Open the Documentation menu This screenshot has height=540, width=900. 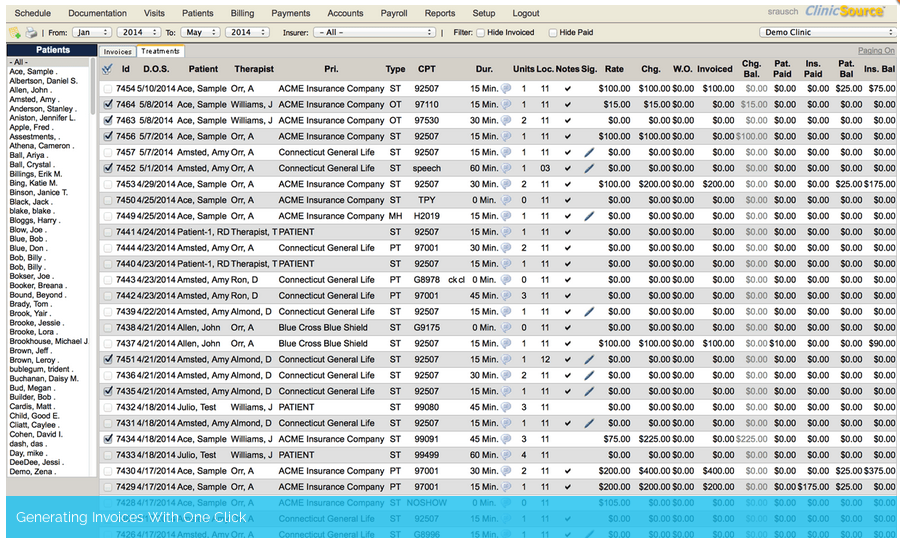pos(97,13)
